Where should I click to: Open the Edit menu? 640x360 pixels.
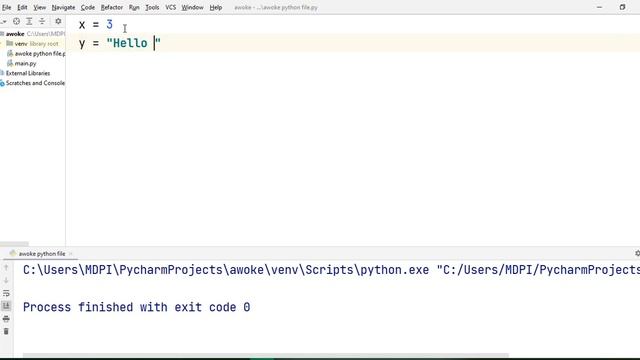pos(22,7)
